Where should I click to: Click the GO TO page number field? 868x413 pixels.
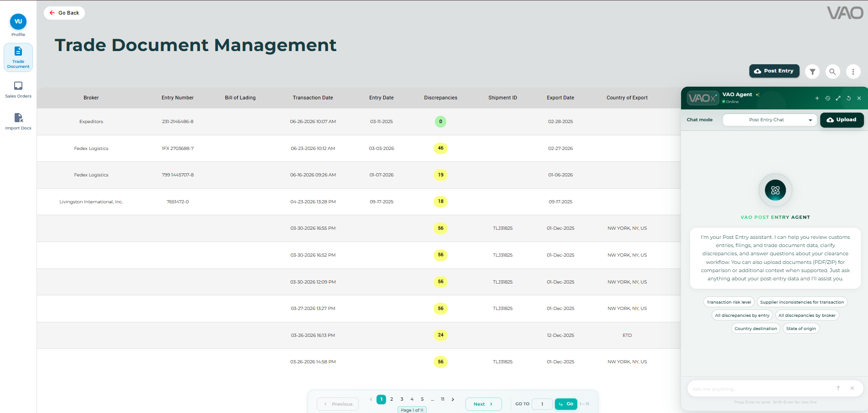pyautogui.click(x=542, y=404)
